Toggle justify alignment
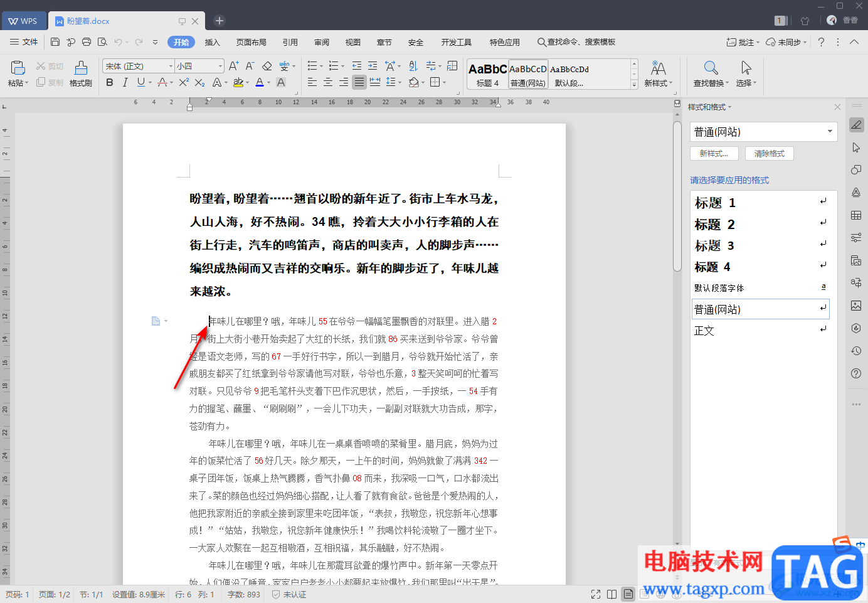Image resolution: width=868 pixels, height=603 pixels. [x=359, y=82]
